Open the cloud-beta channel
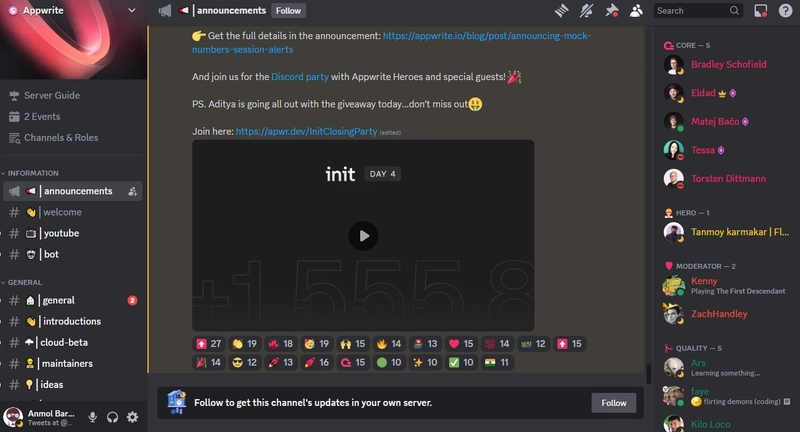This screenshot has width=800, height=432. 73,342
